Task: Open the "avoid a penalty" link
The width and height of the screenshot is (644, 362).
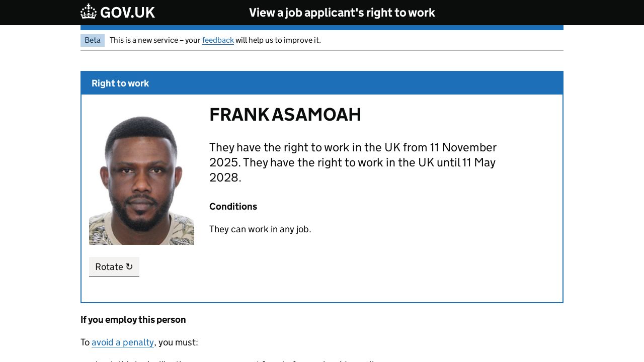Action: pos(123,342)
